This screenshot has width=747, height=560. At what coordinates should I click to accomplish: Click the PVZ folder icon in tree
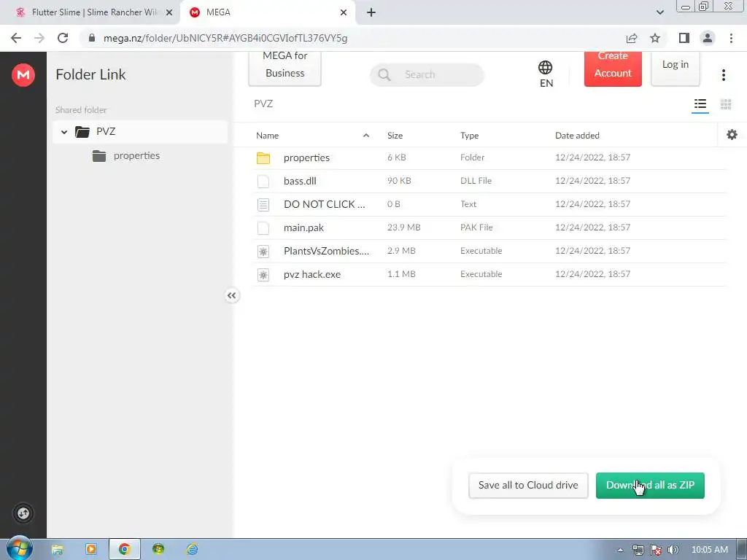tap(82, 131)
